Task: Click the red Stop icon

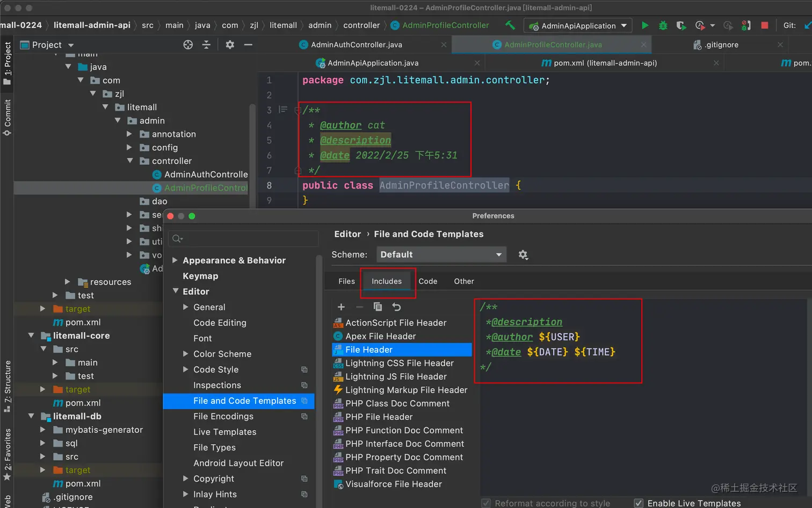Action: [765, 25]
